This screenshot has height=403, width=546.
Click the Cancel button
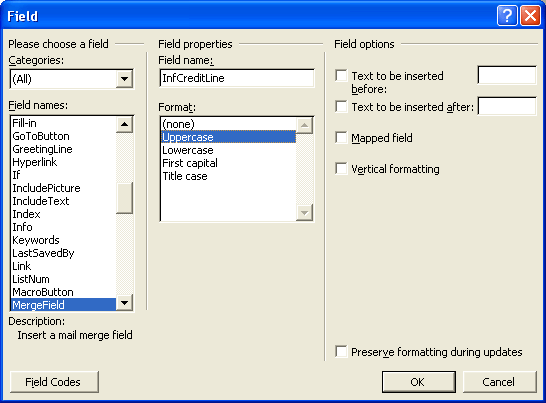click(x=500, y=382)
